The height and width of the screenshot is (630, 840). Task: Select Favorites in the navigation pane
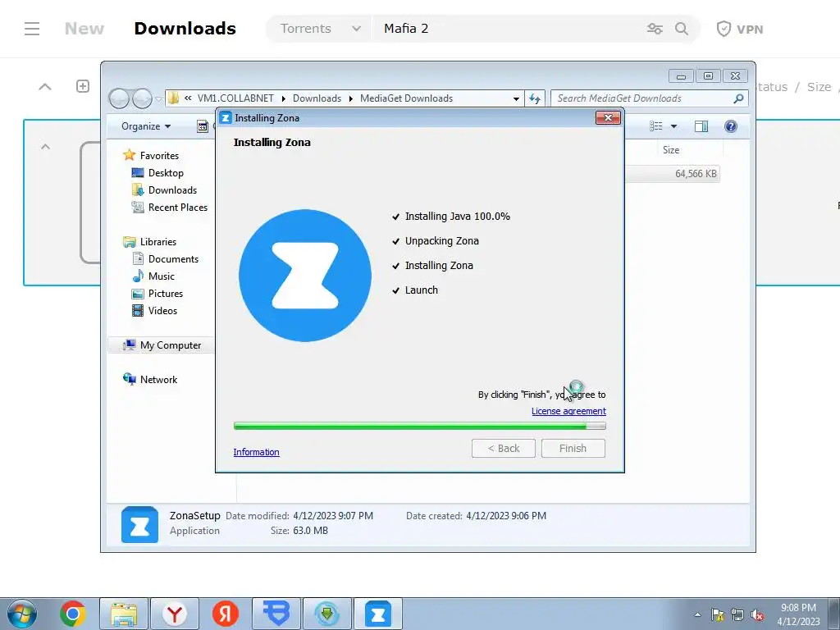pos(159,156)
